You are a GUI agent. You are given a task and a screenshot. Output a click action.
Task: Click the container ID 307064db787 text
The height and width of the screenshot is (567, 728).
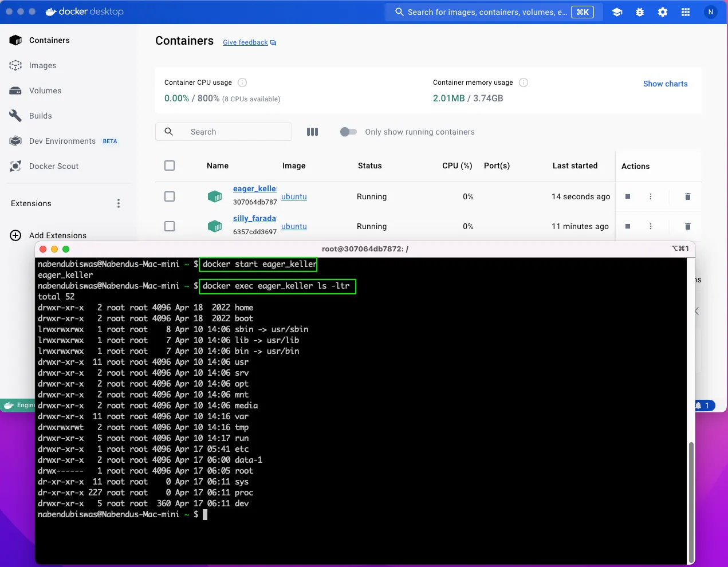pyautogui.click(x=255, y=202)
